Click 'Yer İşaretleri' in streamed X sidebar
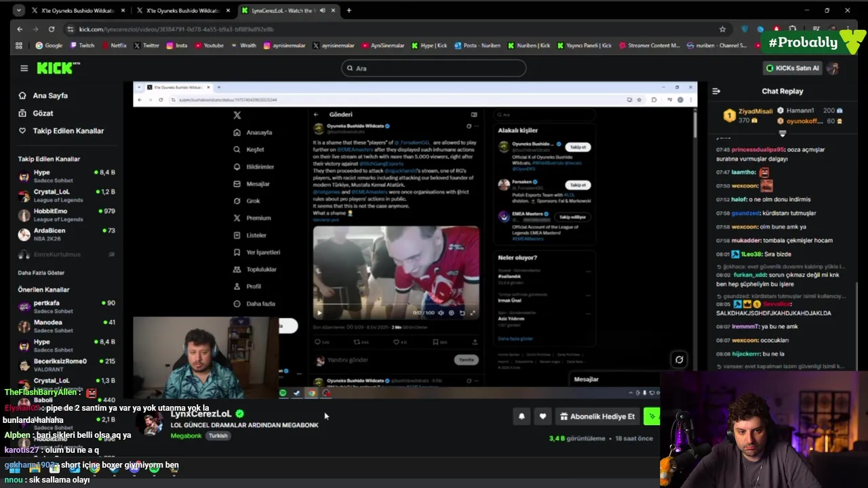This screenshot has width=868, height=488. coord(256,252)
